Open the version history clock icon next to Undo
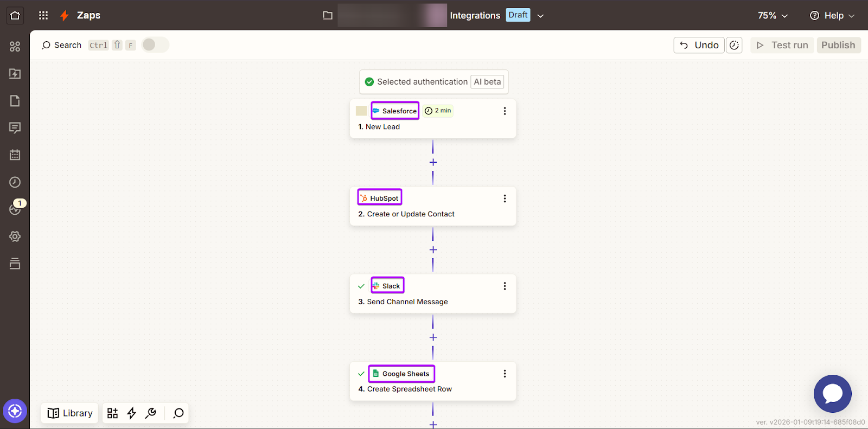 pyautogui.click(x=734, y=45)
